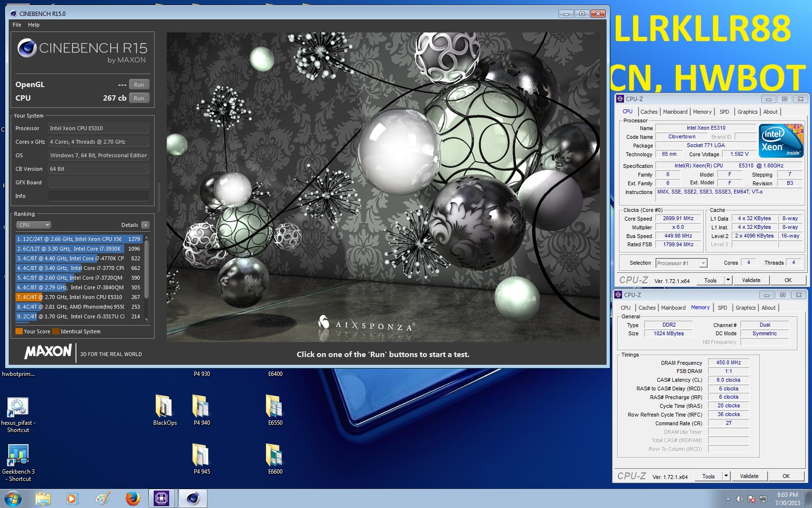Image resolution: width=812 pixels, height=508 pixels.
Task: Open Caches tab in lower CPU-Z window
Action: pyautogui.click(x=647, y=308)
